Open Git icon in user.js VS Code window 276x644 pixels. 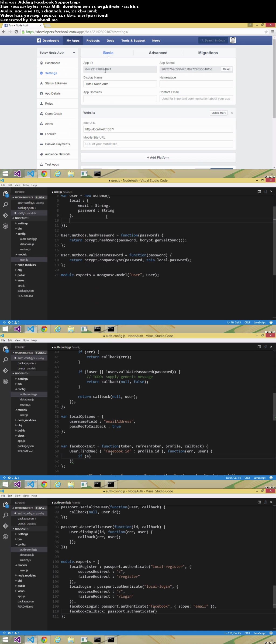[5, 215]
